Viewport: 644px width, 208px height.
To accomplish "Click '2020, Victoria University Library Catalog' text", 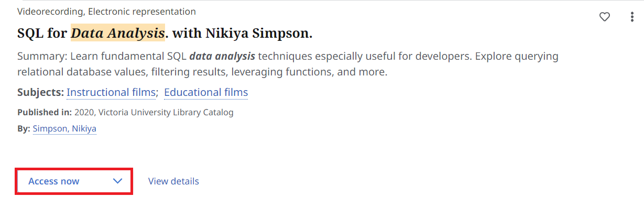I will [x=154, y=112].
